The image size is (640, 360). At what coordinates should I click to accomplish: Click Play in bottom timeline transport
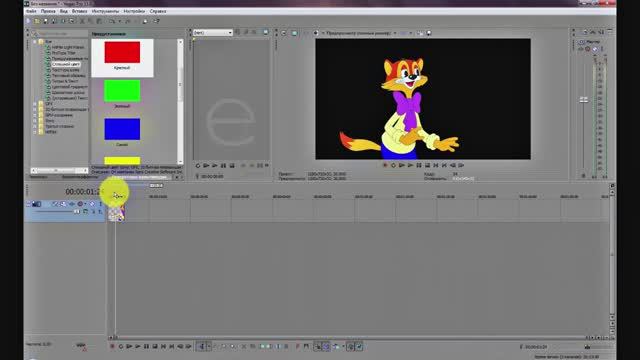pyautogui.click(x=138, y=347)
